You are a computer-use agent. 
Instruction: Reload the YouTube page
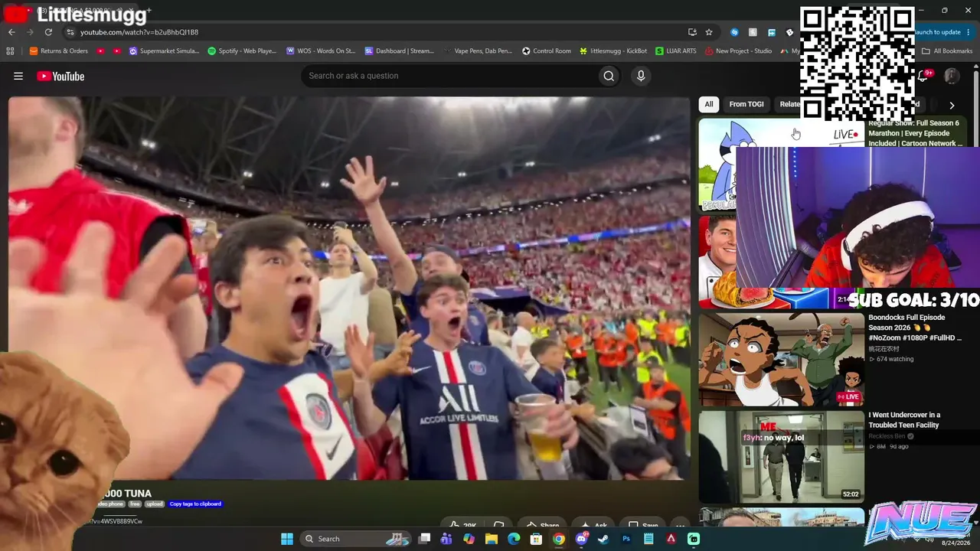[x=48, y=32]
